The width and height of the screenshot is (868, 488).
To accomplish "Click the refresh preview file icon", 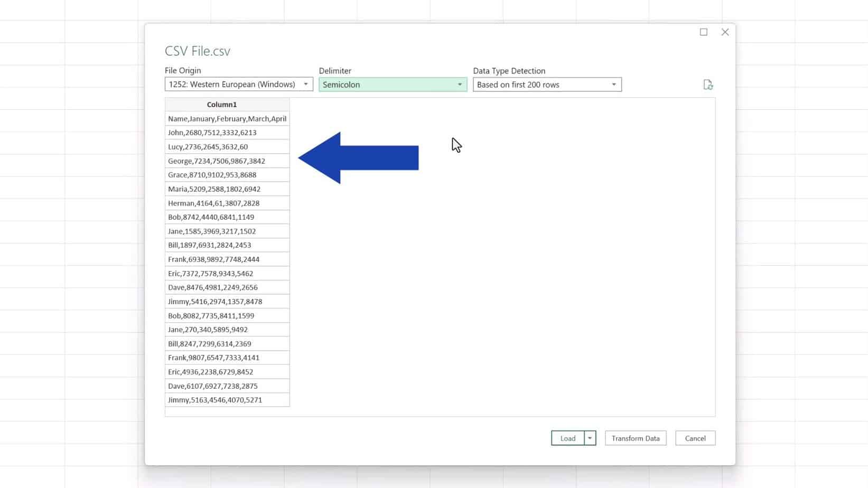I will (x=708, y=85).
